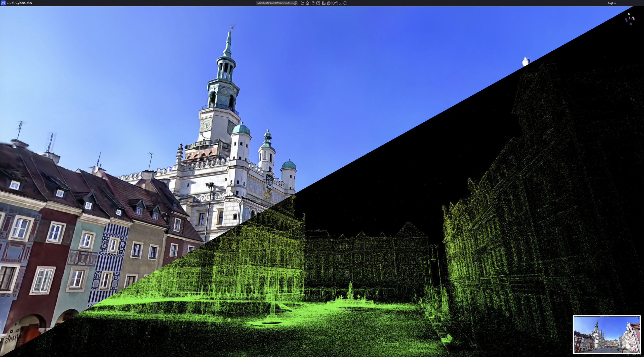Screen dimensions: 644x357
Task: Select the ruler measurement tool
Action: click(x=324, y=3)
